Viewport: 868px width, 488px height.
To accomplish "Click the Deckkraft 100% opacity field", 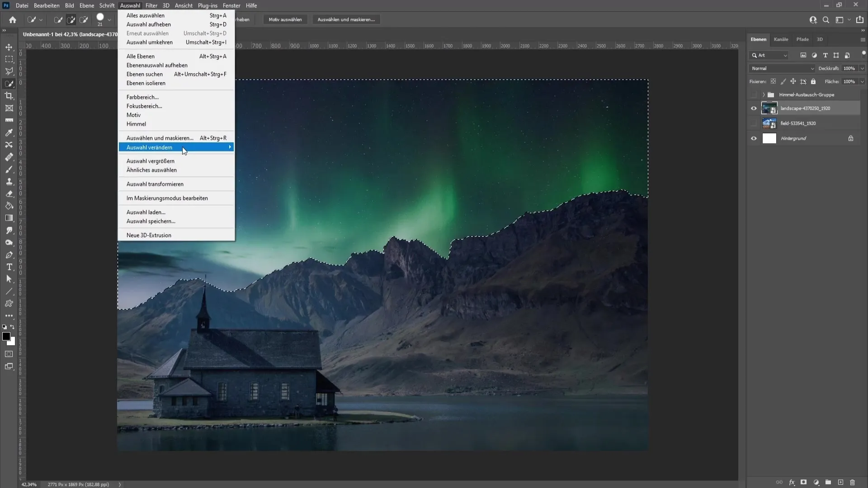I will click(x=849, y=68).
